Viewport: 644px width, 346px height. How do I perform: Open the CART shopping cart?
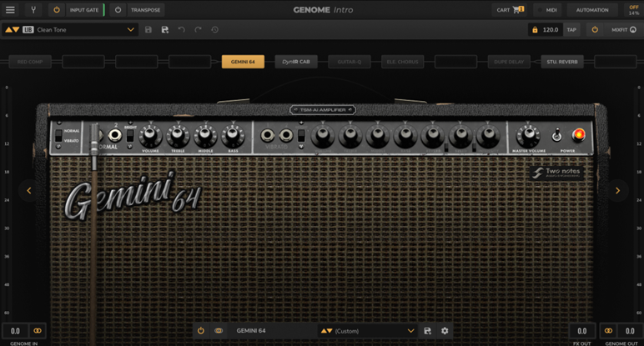tap(510, 10)
